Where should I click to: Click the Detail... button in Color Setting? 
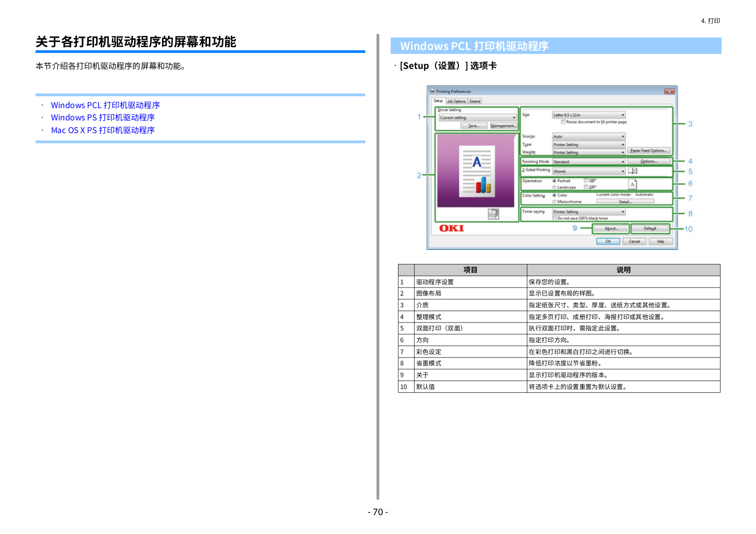tap(626, 202)
